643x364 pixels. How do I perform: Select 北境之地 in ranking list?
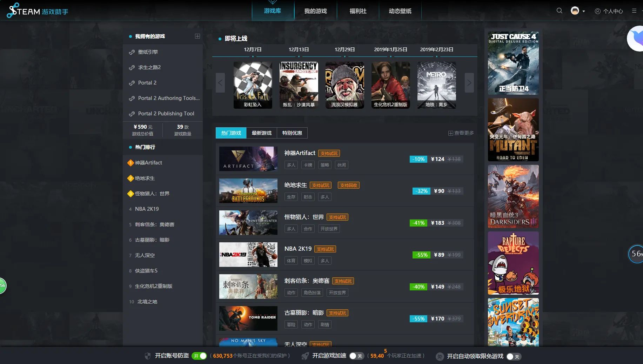point(163,302)
